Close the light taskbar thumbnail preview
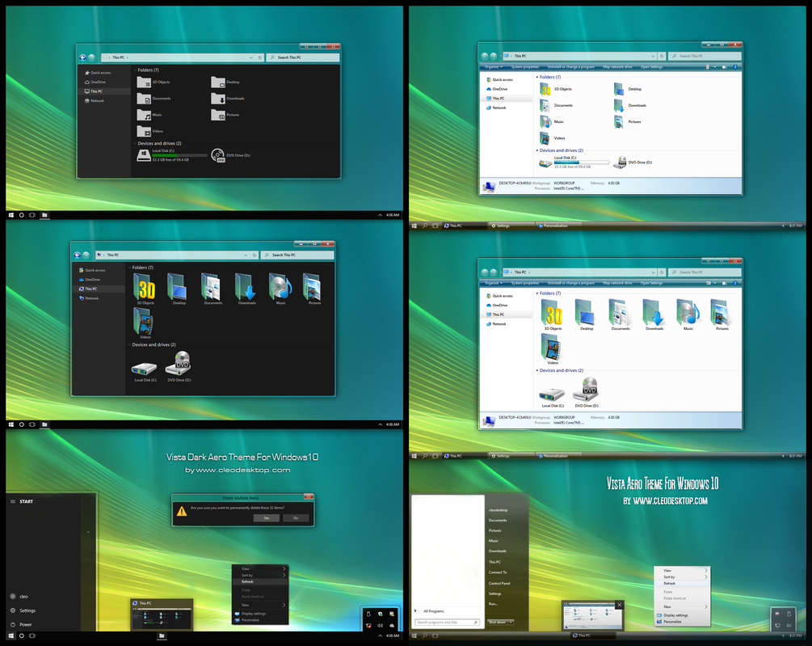 [x=619, y=605]
